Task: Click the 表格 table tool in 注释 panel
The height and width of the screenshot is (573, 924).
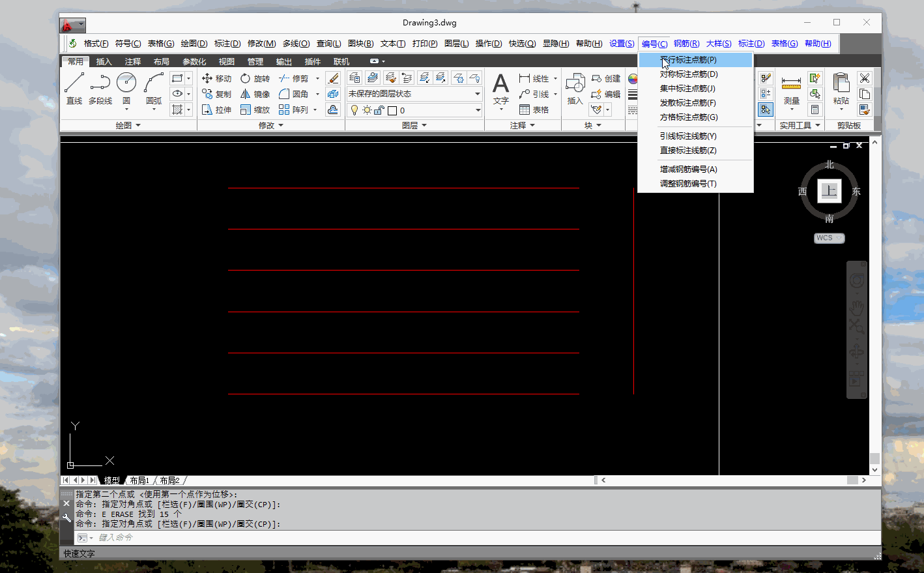Action: 534,110
